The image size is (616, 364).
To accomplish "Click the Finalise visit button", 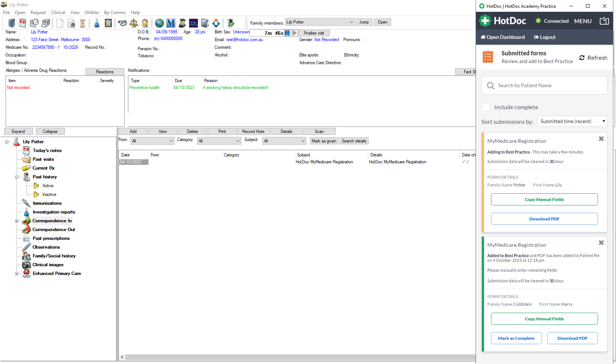I will [x=314, y=33].
